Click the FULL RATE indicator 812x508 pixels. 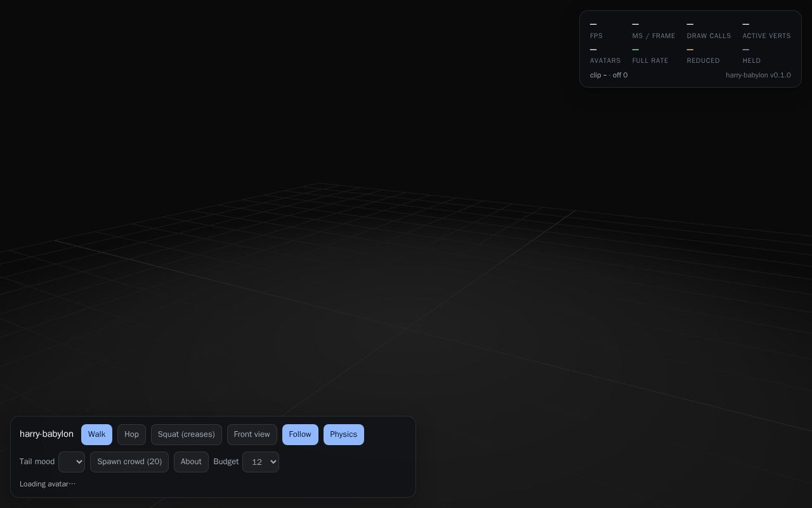click(650, 55)
